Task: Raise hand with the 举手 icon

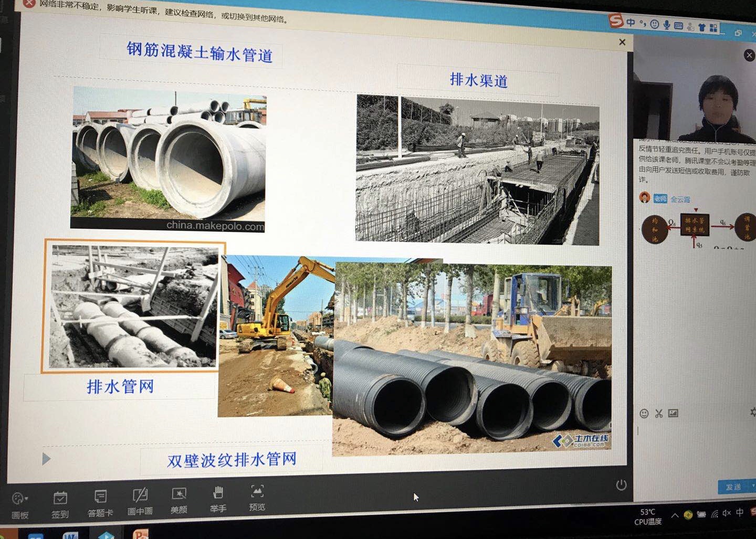Action: [218, 499]
